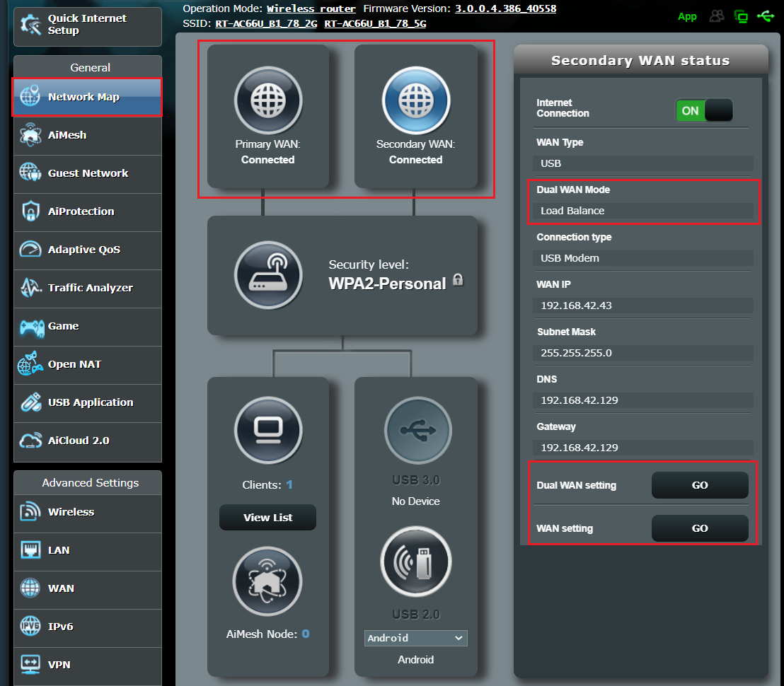
Task: Expand the Android USB device dropdown
Action: coord(416,638)
